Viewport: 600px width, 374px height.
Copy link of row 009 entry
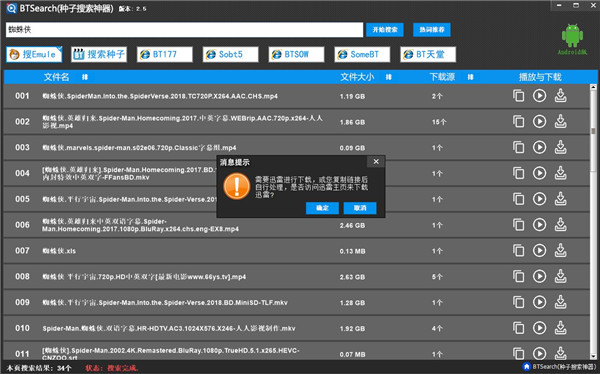(x=518, y=302)
